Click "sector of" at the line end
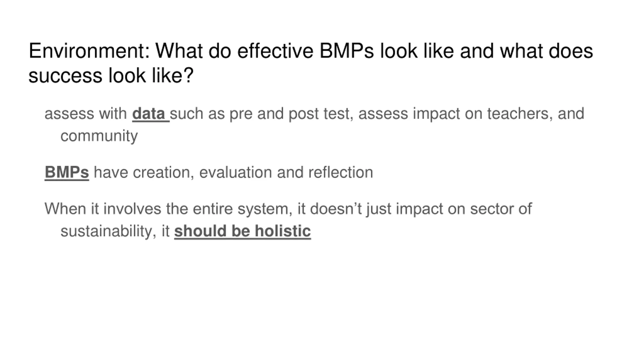The height and width of the screenshot is (362, 644). pos(501,209)
